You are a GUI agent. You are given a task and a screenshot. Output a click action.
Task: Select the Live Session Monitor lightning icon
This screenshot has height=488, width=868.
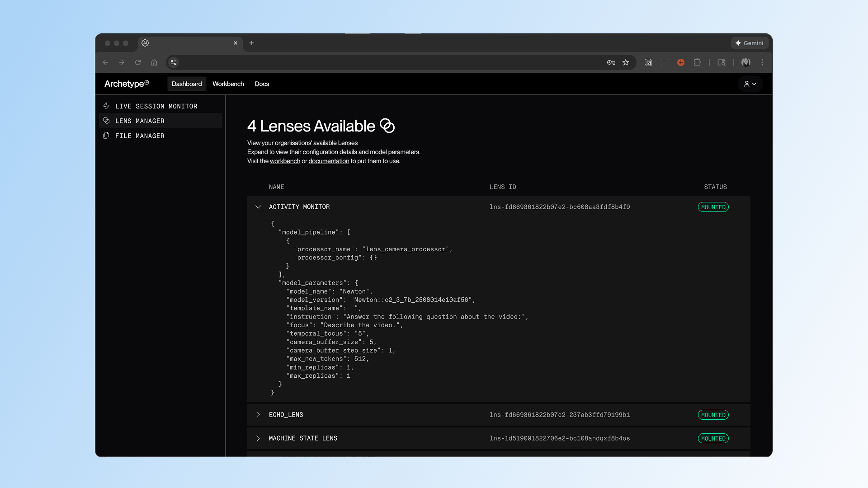click(106, 106)
